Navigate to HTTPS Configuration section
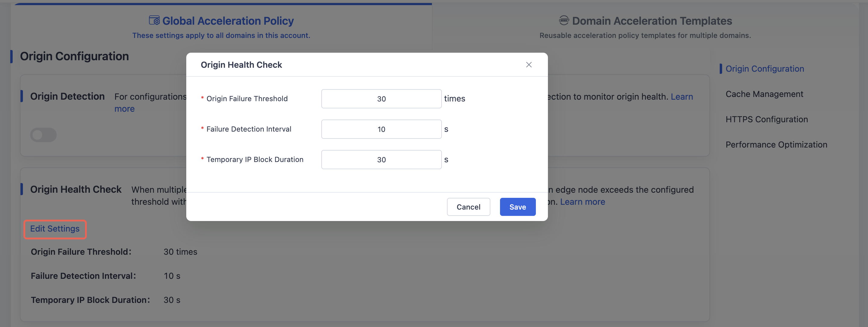Viewport: 868px width, 327px height. 766,119
